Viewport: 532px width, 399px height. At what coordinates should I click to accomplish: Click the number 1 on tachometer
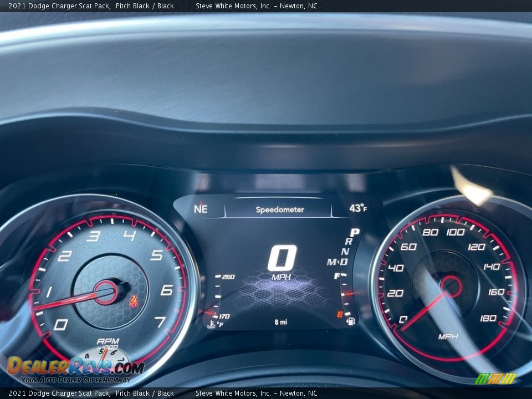pos(49,292)
